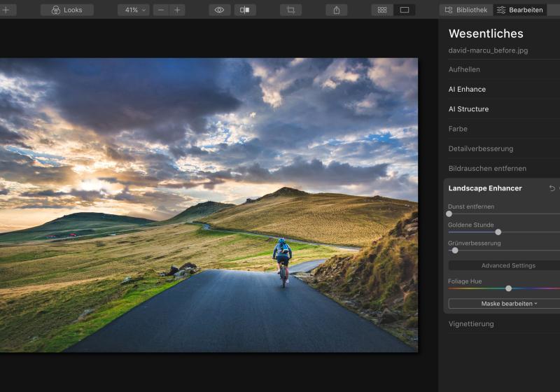Click the Goldene Stunde slider handle
Screen dimensions: 560x392
point(498,232)
